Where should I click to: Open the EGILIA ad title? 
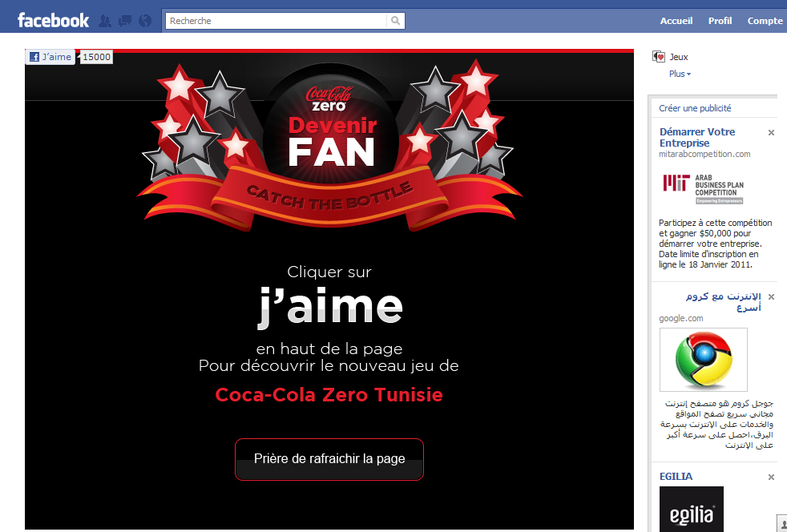(676, 476)
